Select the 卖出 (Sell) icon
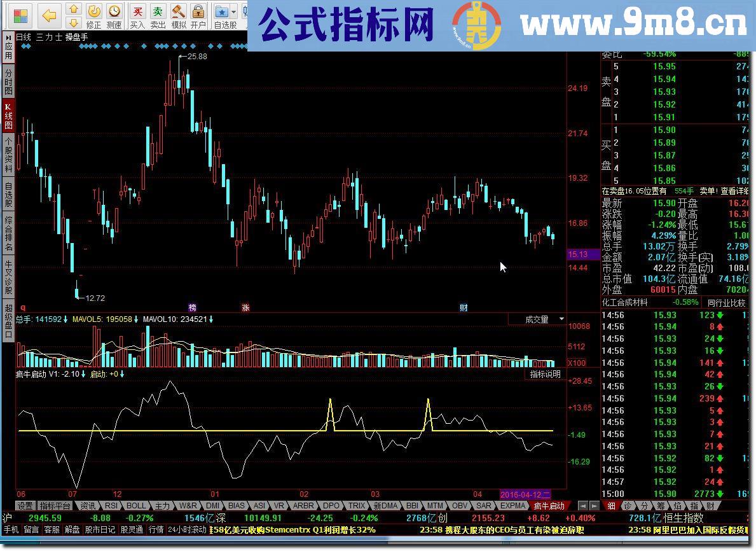 157,13
